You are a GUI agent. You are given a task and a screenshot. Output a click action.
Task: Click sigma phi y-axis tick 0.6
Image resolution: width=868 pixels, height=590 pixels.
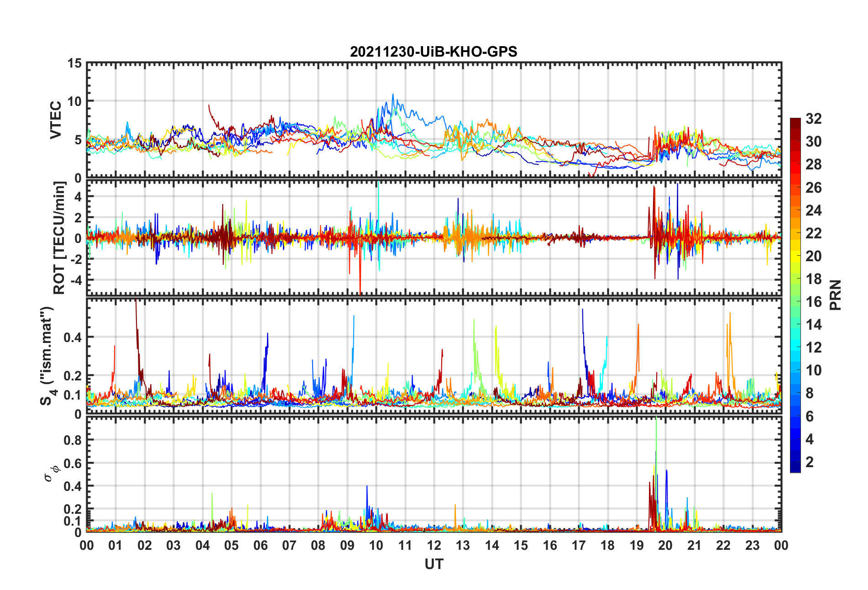pyautogui.click(x=73, y=463)
